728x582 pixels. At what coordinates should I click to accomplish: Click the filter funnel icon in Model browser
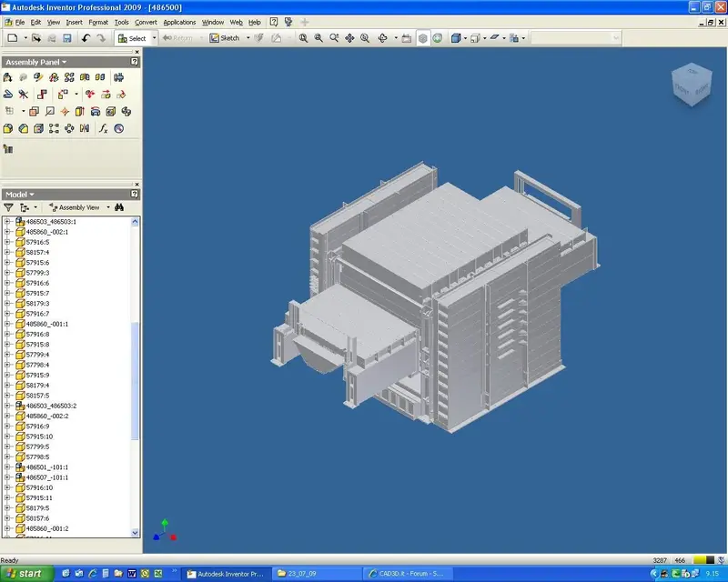(8, 207)
